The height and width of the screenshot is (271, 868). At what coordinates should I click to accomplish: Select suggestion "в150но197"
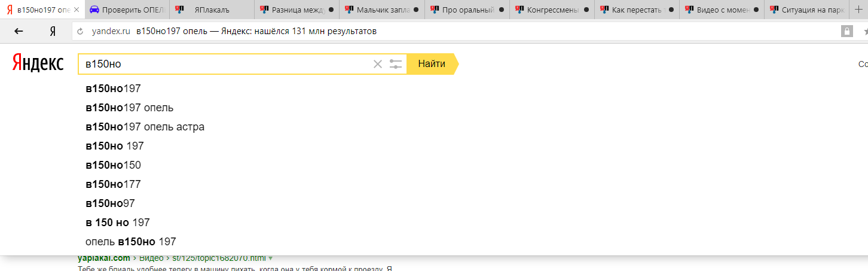pyautogui.click(x=113, y=89)
